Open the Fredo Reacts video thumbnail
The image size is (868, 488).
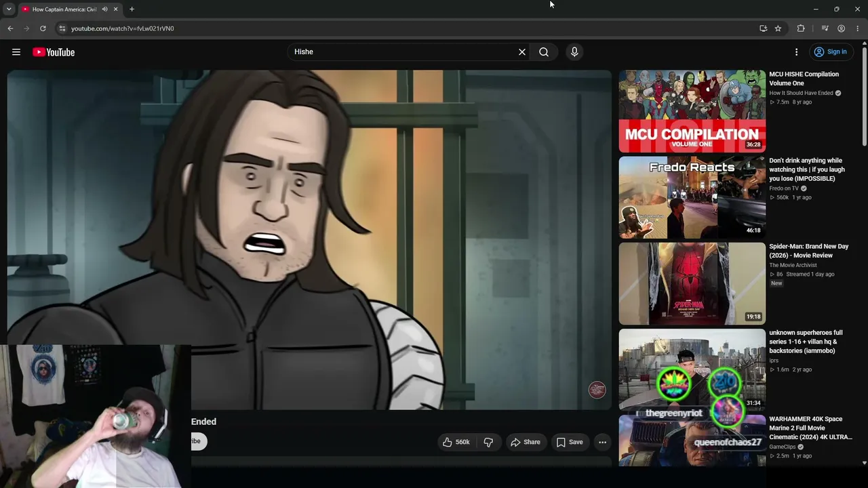(692, 197)
